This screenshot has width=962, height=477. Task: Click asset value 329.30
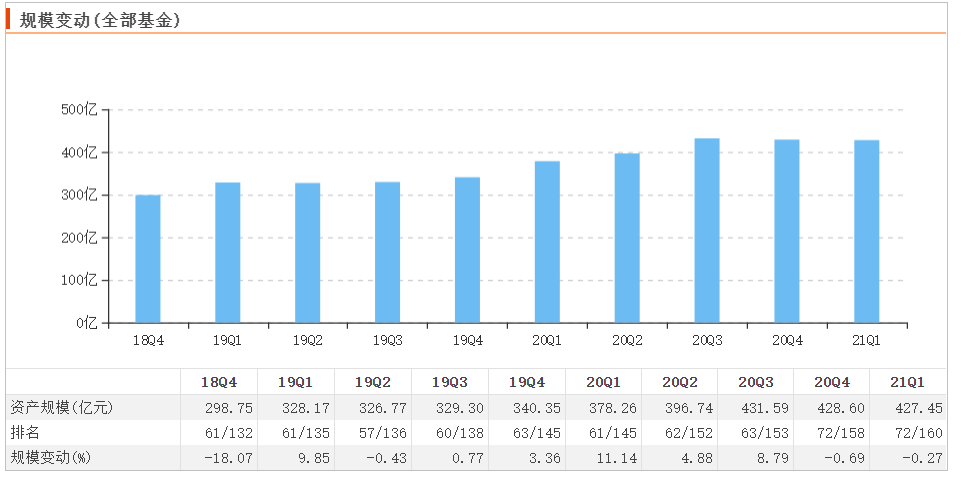[462, 408]
